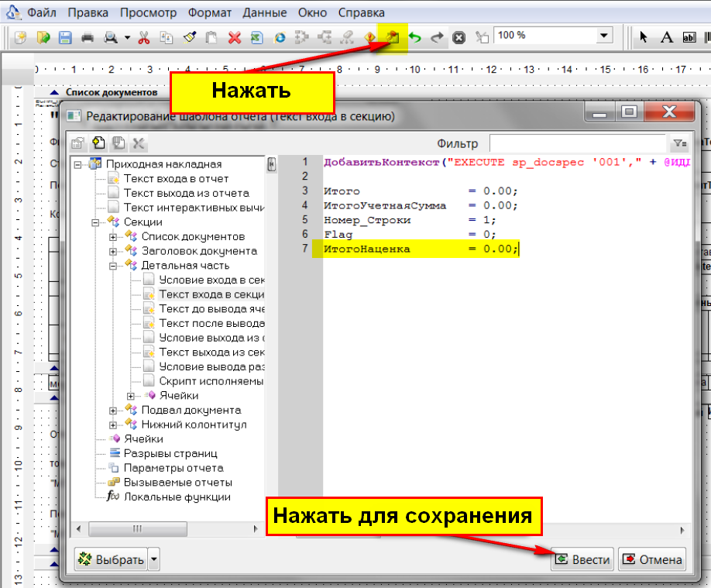The image size is (711, 588).
Task: Expand the Список документов section node
Action: point(113,237)
